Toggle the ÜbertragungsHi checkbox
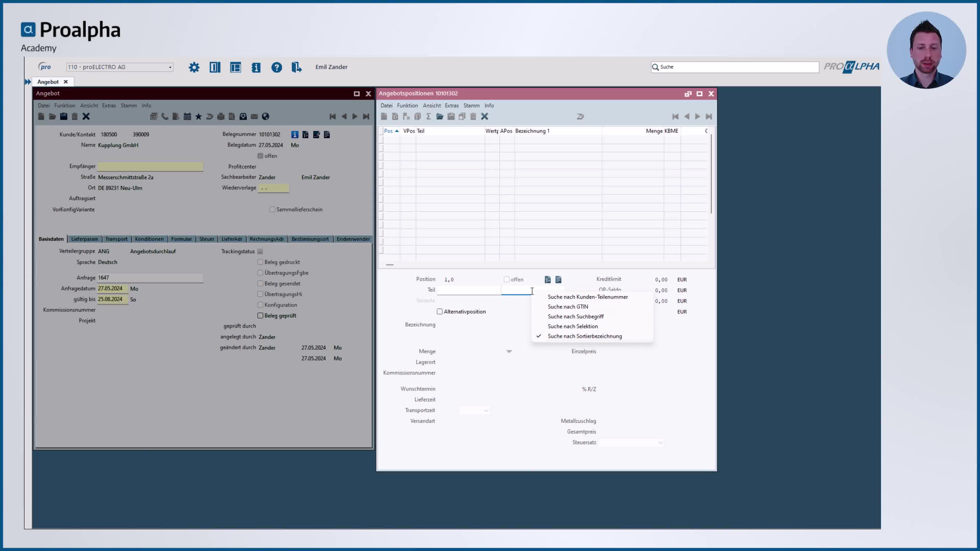The height and width of the screenshot is (551, 980). (x=260, y=294)
